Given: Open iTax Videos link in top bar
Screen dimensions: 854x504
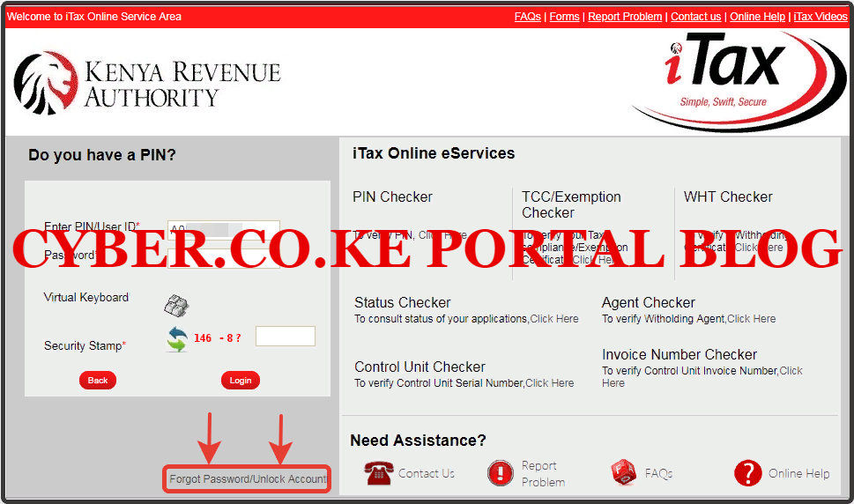Looking at the screenshot, I should 821,17.
